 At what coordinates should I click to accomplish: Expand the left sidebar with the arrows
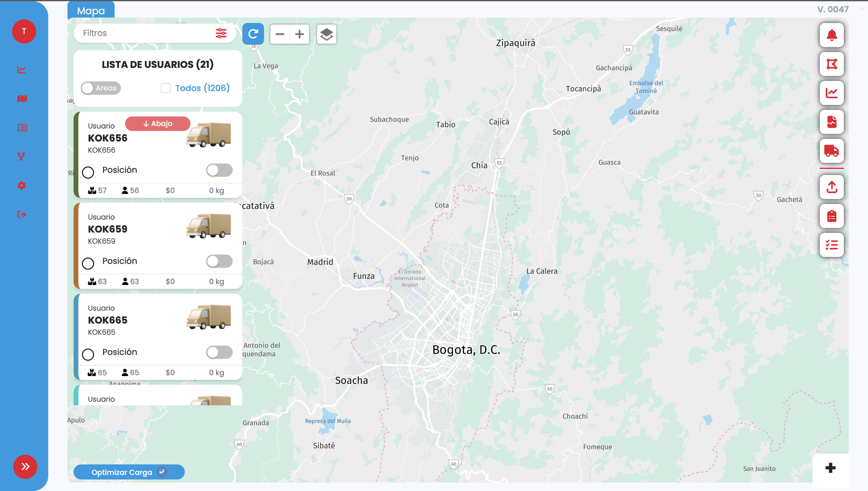[25, 467]
